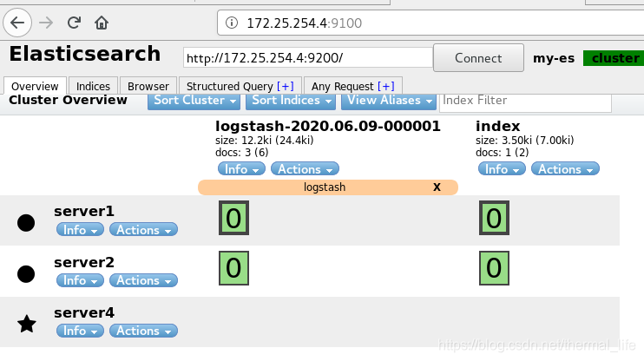
Task: Switch to the Indices tab
Action: pyautogui.click(x=93, y=86)
